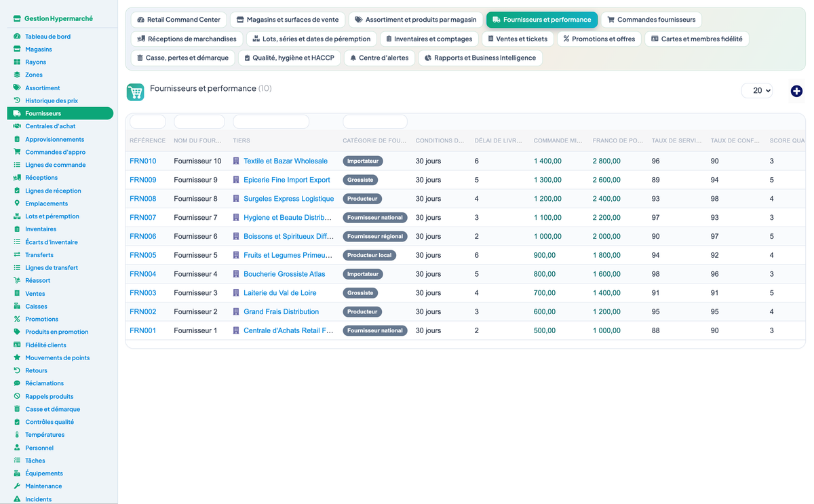Open supplier reference FRN001
This screenshot has height=504, width=814.
pos(143,331)
